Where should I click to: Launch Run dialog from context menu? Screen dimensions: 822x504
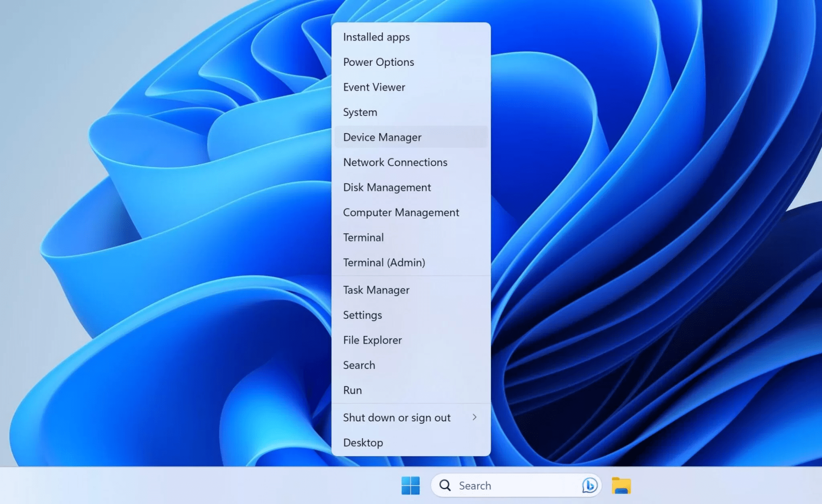[x=352, y=390]
